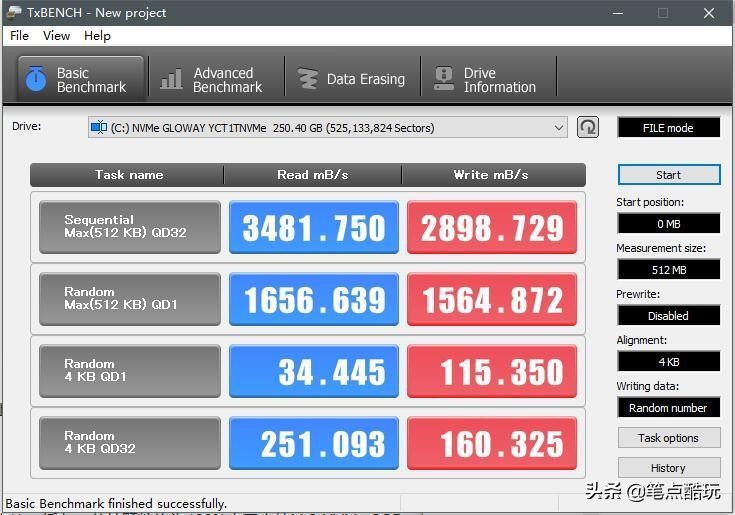Click 4 KB QD1 read result 34.445
735x515 pixels.
[x=314, y=371]
